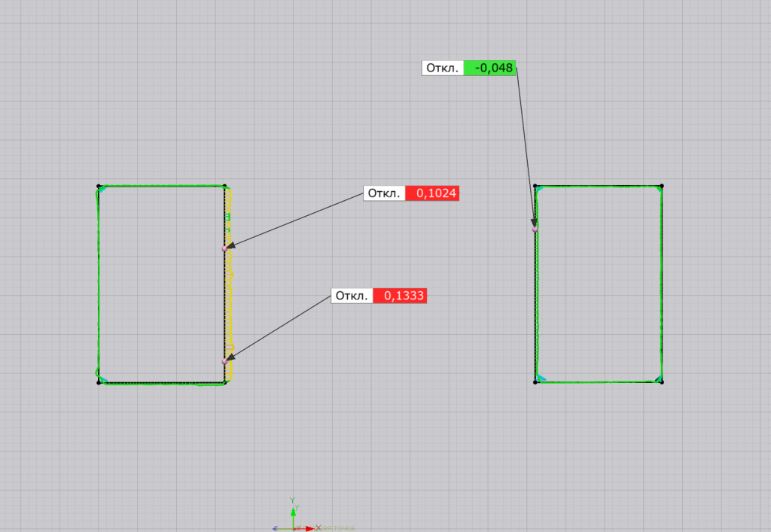The image size is (771, 532).
Task: Select top-left corner point of left rectangle
Action: [x=99, y=186]
